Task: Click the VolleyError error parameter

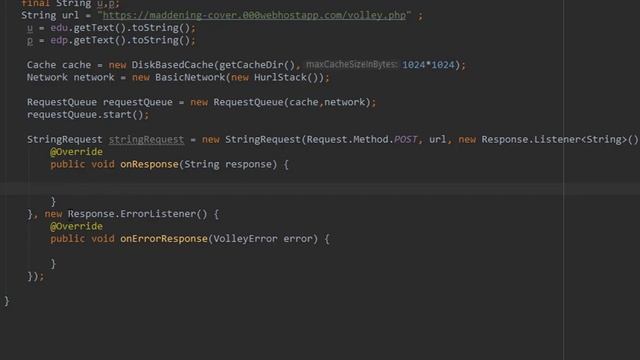Action: (x=266, y=239)
